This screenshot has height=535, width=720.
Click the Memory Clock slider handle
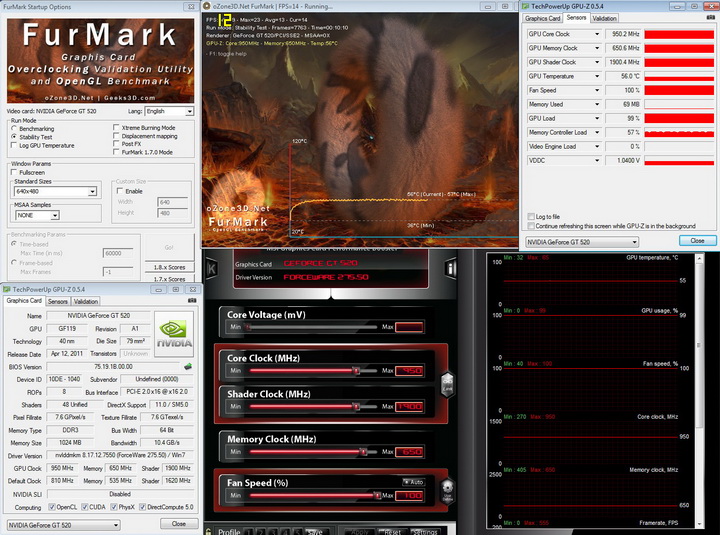[363, 452]
